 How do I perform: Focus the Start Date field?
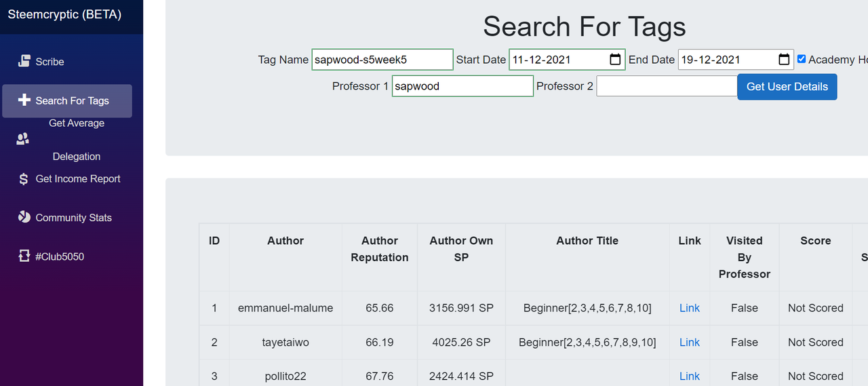567,60
